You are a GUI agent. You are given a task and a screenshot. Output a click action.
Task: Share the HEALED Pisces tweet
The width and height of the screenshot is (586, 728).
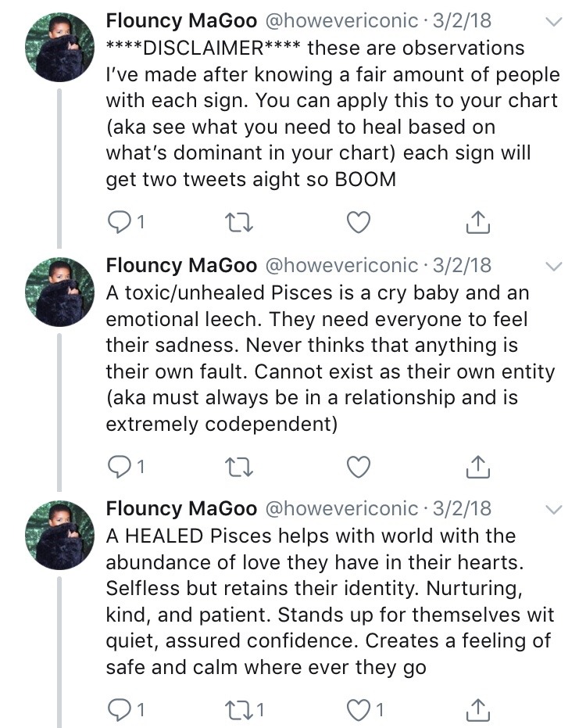click(477, 710)
